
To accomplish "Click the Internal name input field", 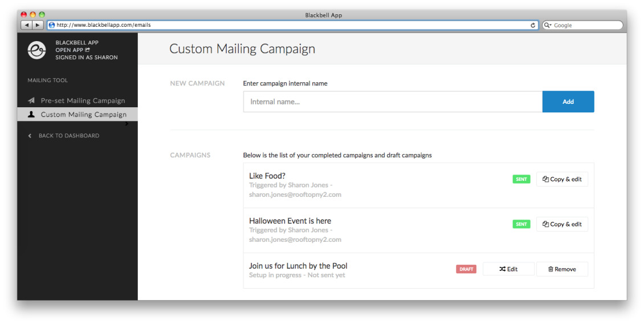I will pyautogui.click(x=393, y=102).
